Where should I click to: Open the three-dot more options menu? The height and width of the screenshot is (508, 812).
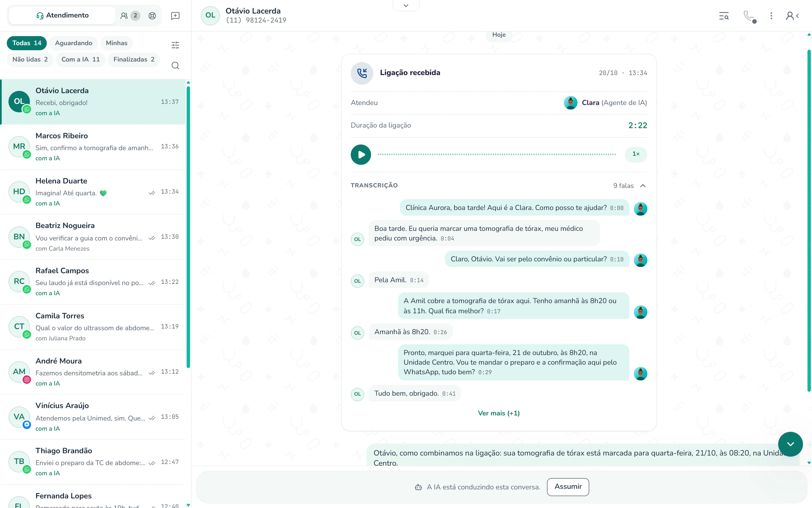coord(771,16)
